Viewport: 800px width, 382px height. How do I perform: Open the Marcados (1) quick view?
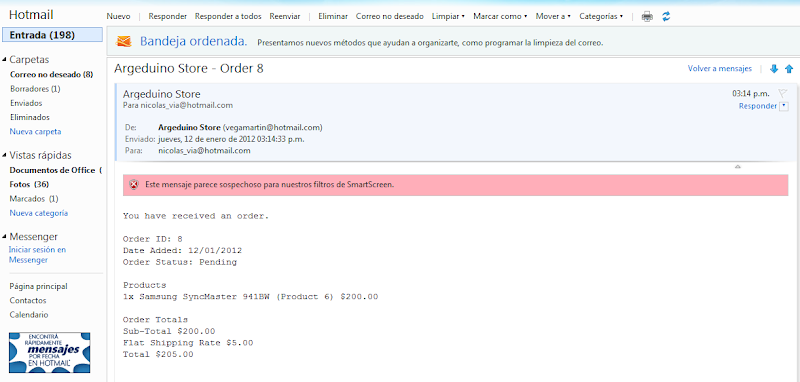click(34, 199)
